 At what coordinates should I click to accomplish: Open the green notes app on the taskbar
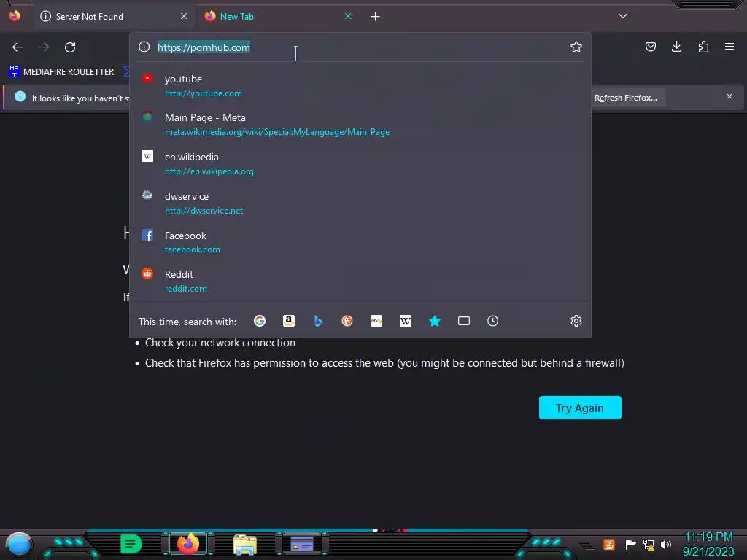click(131, 544)
